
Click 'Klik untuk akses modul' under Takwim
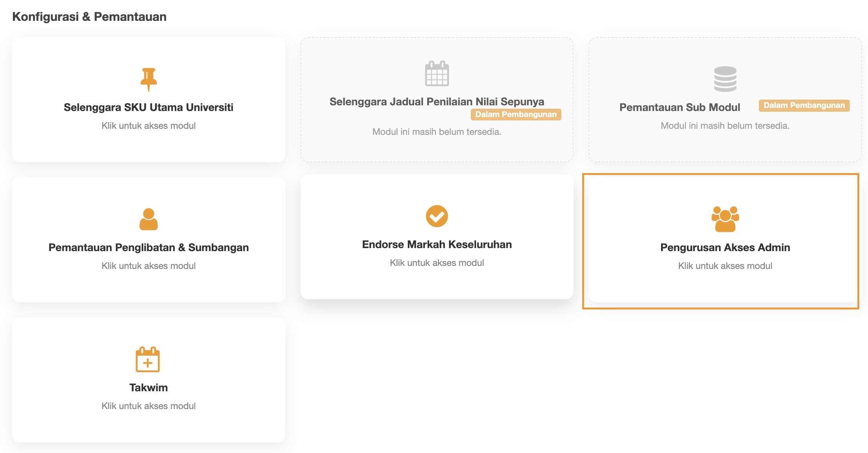149,406
